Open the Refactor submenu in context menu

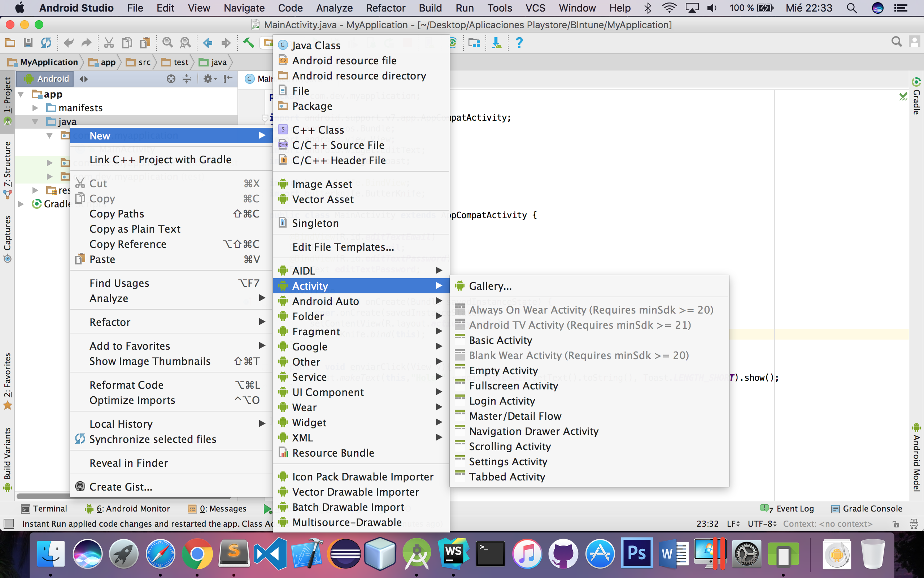click(171, 322)
